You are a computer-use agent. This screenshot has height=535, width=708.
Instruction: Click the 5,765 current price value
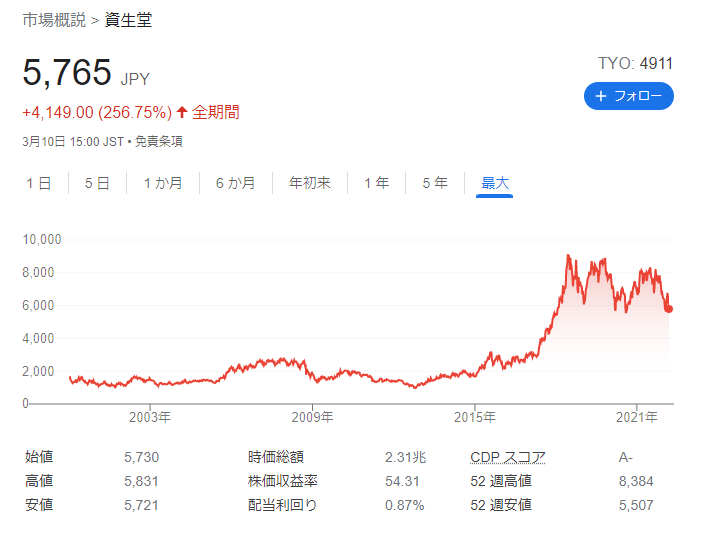[x=67, y=72]
